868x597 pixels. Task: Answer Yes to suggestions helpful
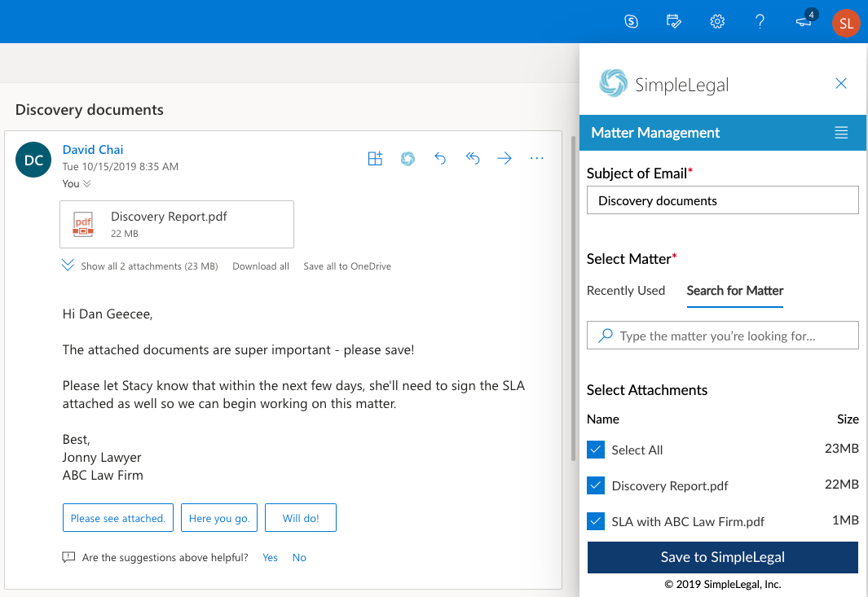pyautogui.click(x=270, y=558)
